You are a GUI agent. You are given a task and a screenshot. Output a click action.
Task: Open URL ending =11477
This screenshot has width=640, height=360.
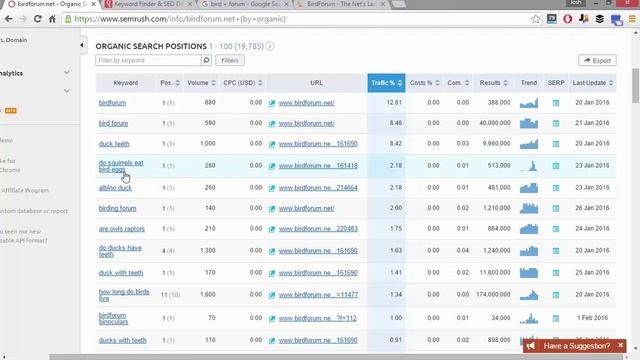tap(318, 295)
